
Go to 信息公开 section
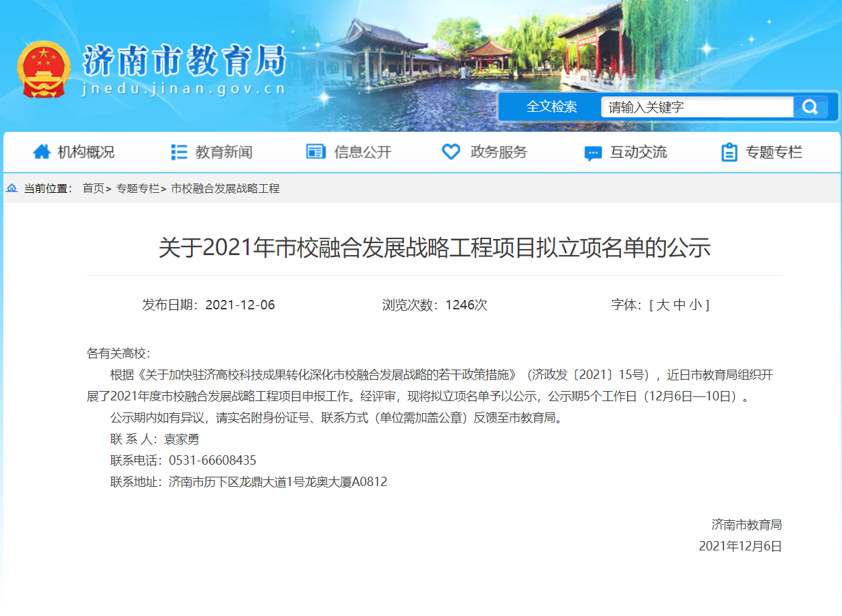[362, 152]
